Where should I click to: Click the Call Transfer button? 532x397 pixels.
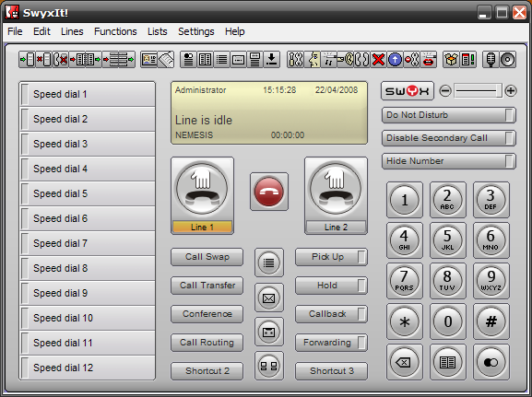click(207, 286)
